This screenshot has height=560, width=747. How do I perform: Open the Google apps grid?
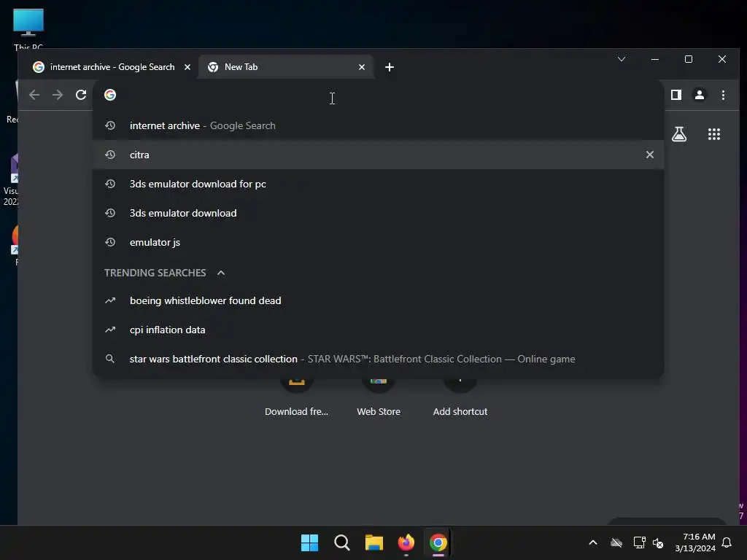tap(713, 134)
